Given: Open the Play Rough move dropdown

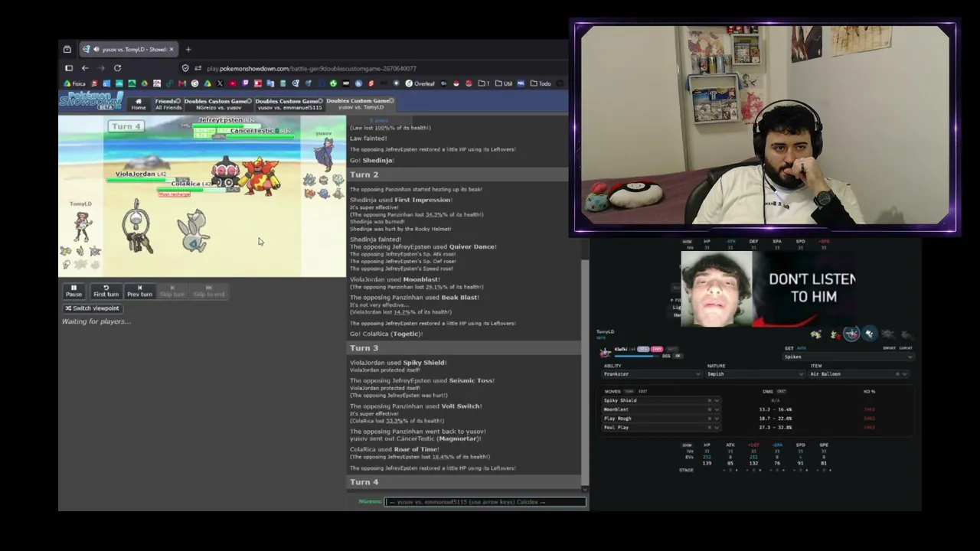Looking at the screenshot, I should (661, 419).
